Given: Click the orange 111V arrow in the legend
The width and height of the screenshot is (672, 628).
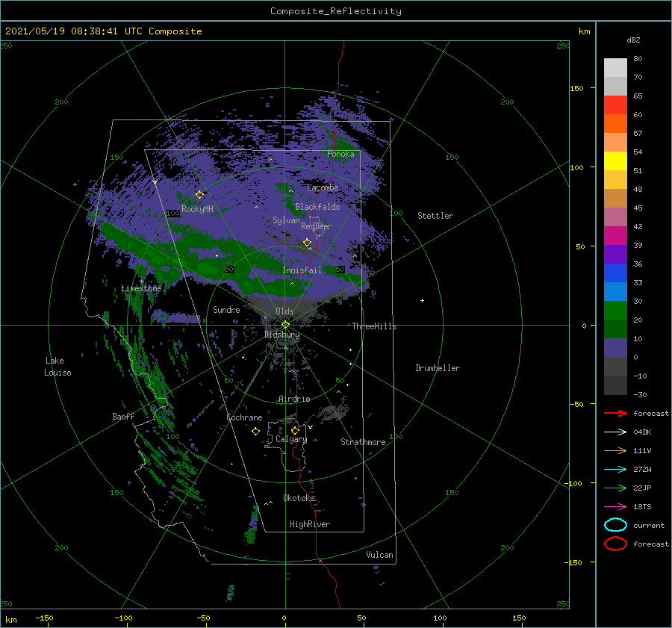Looking at the screenshot, I should (615, 450).
